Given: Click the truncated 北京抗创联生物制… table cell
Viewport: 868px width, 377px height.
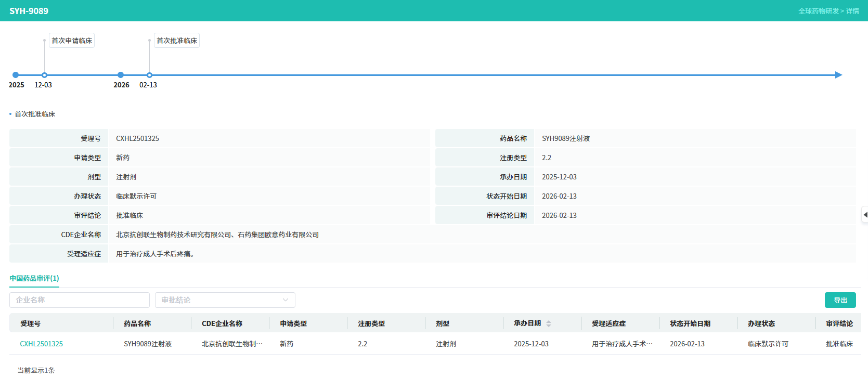Looking at the screenshot, I should pos(232,344).
